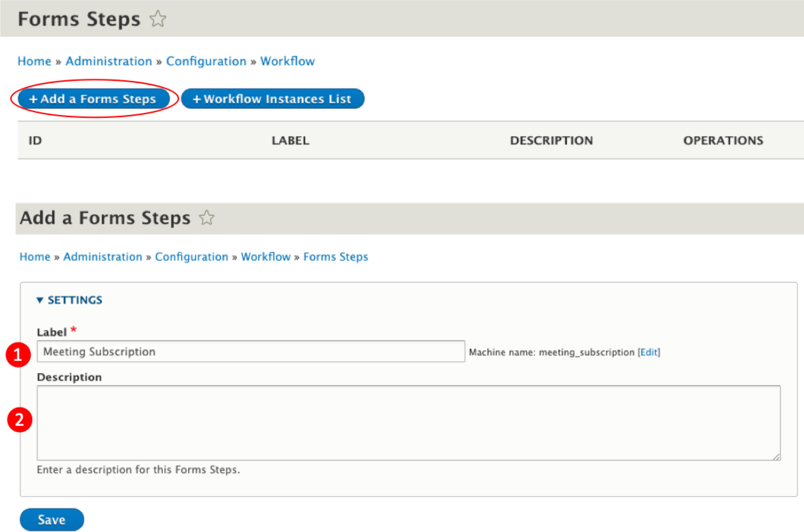Open Workflow in top breadcrumb
Screen dimensions: 804x532
point(287,61)
